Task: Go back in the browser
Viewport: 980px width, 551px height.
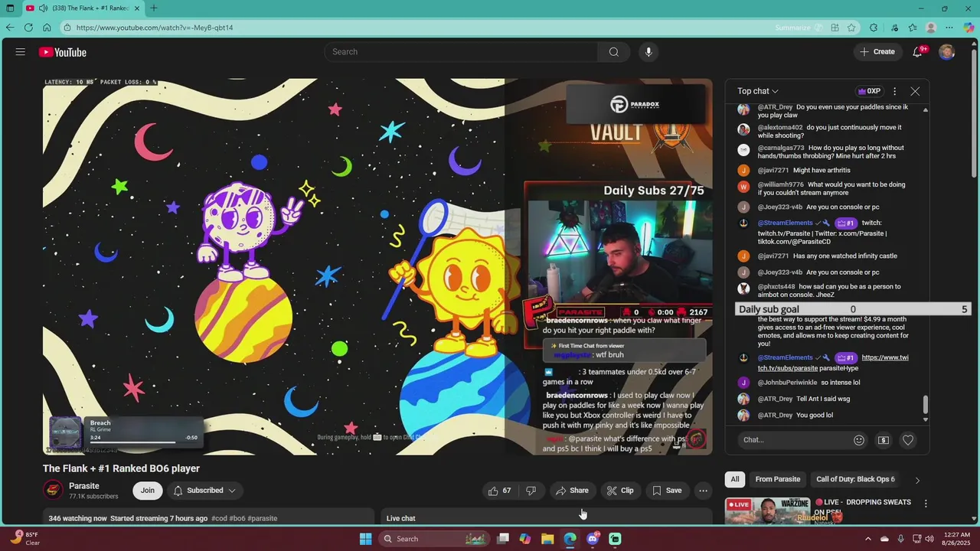Action: tap(10, 28)
